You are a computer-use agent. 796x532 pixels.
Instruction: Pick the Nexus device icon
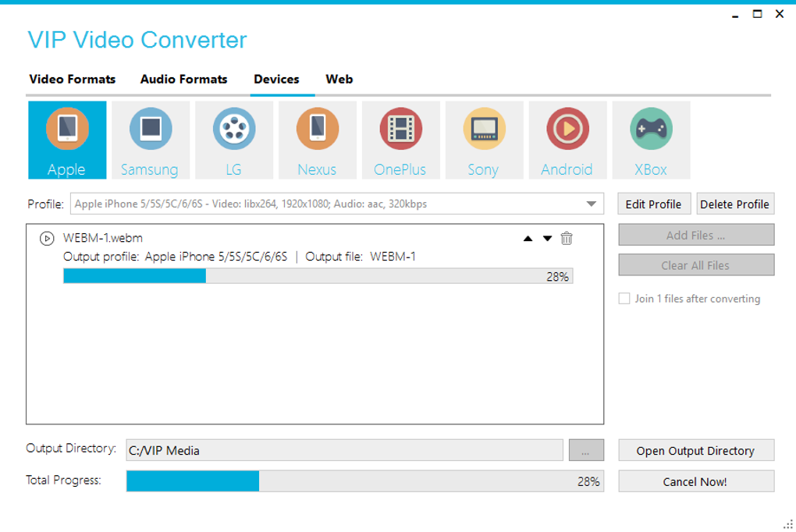pyautogui.click(x=318, y=140)
